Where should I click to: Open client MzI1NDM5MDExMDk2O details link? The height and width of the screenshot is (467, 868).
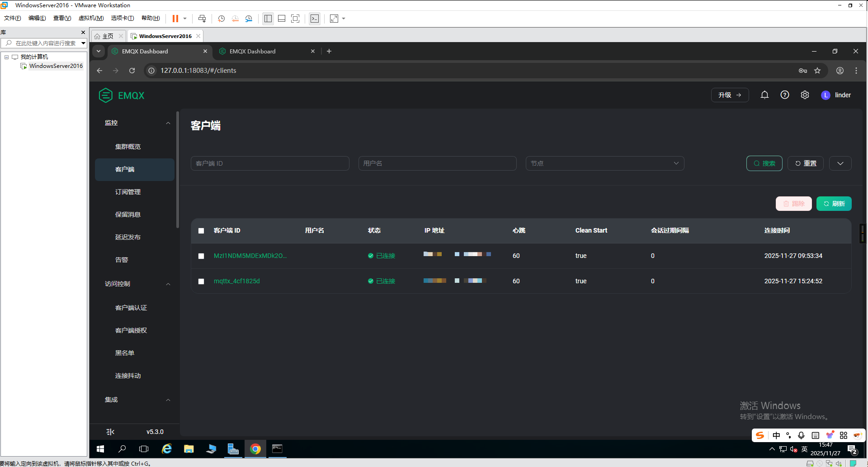pyautogui.click(x=250, y=256)
